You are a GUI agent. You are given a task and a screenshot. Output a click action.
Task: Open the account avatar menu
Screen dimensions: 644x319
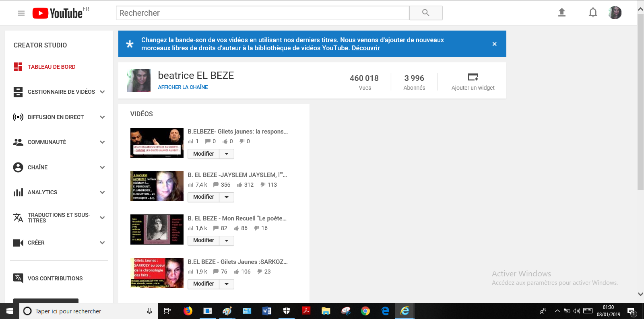[x=615, y=12]
